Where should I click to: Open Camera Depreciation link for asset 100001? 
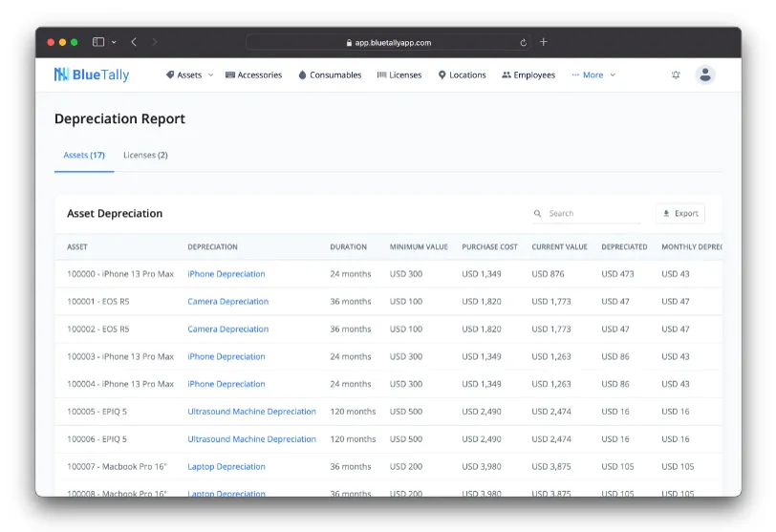pyautogui.click(x=228, y=302)
